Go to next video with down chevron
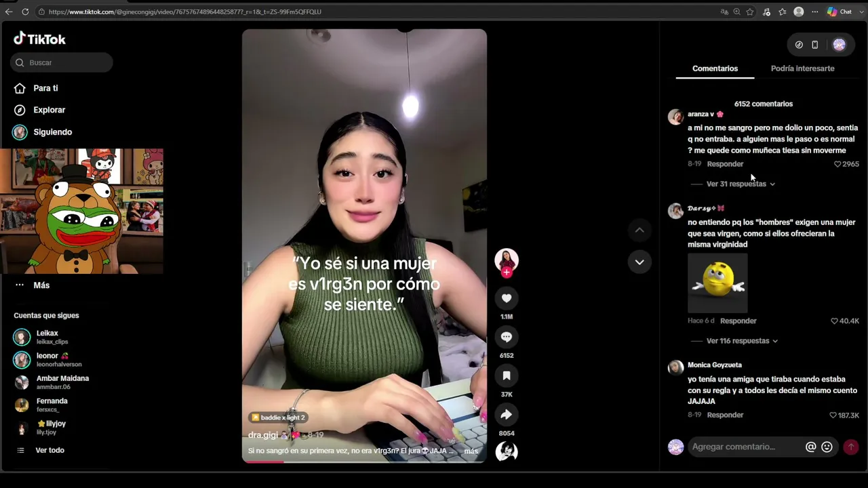Screen dimensions: 868x488 [x=639, y=262]
